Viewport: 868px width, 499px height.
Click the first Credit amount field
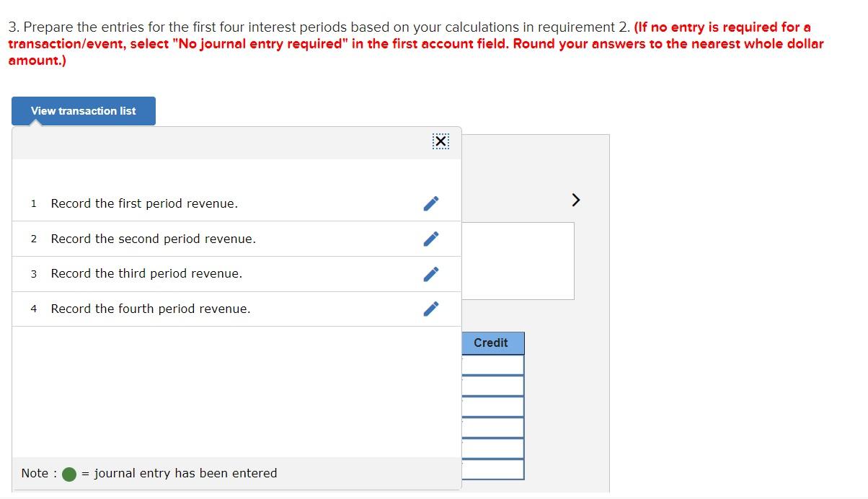point(492,364)
